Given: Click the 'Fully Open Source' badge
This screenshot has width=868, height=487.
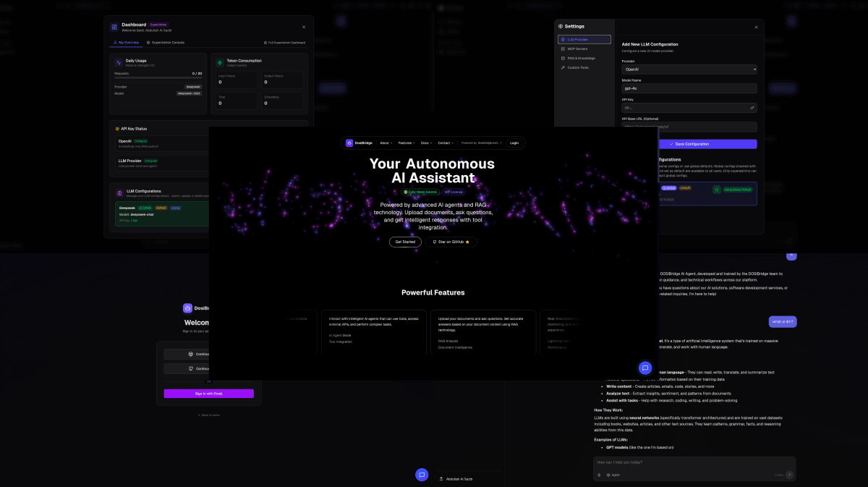Looking at the screenshot, I should [420, 192].
